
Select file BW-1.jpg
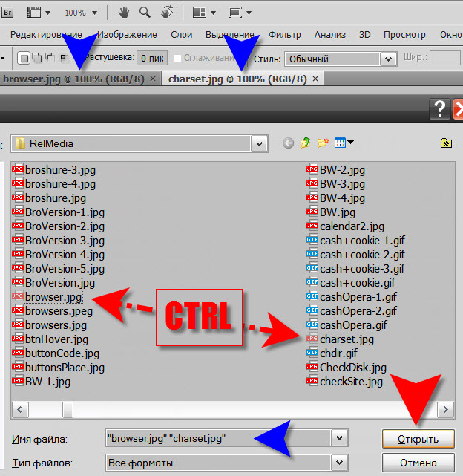pyautogui.click(x=42, y=382)
